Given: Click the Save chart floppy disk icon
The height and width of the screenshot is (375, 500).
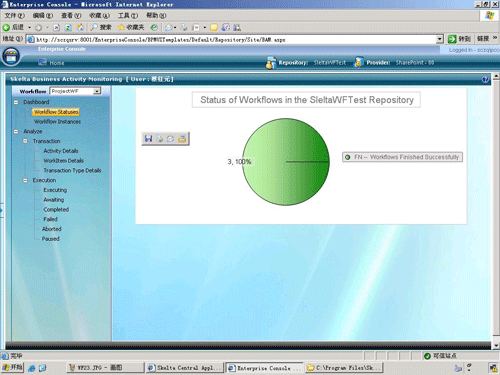Looking at the screenshot, I should pyautogui.click(x=148, y=138).
